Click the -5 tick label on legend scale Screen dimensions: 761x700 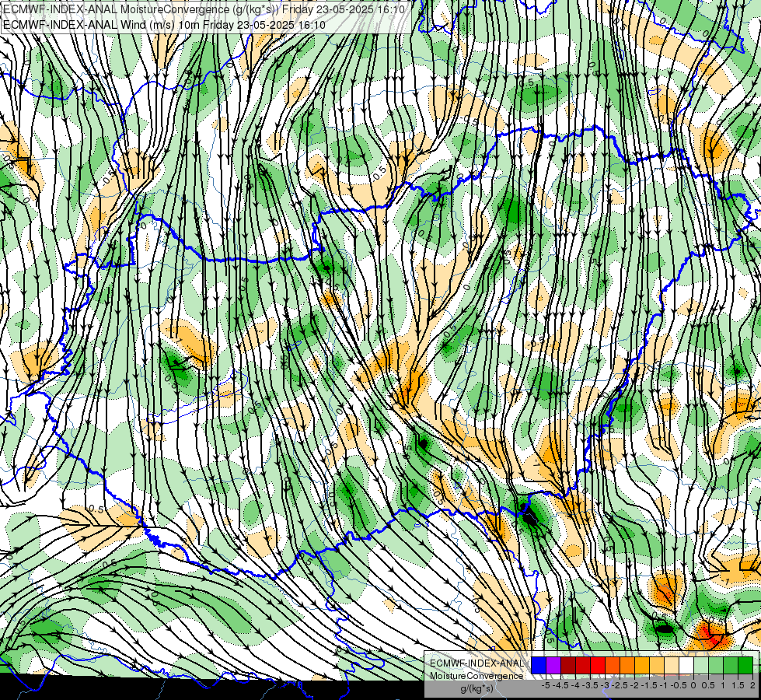point(546,685)
